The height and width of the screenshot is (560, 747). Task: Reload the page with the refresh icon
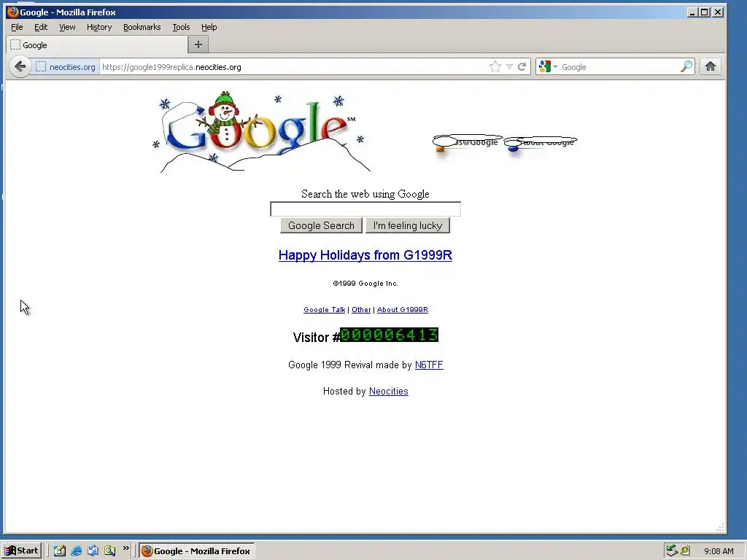point(522,66)
